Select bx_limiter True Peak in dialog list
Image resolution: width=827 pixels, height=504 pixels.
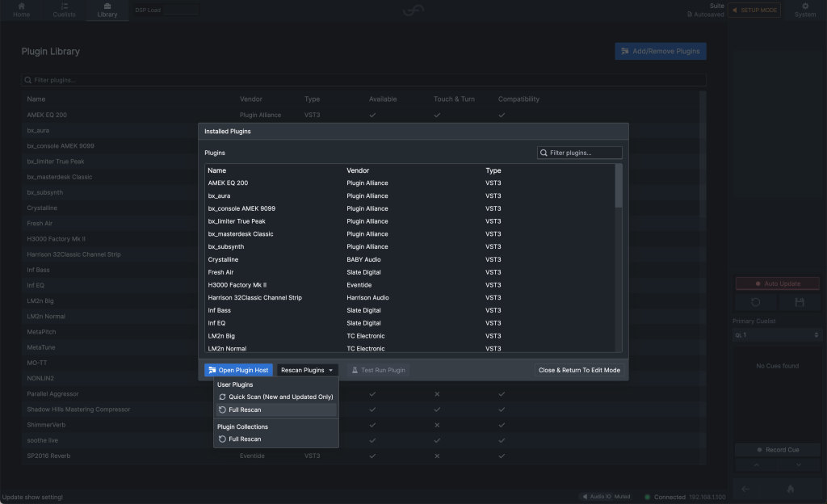409,221
